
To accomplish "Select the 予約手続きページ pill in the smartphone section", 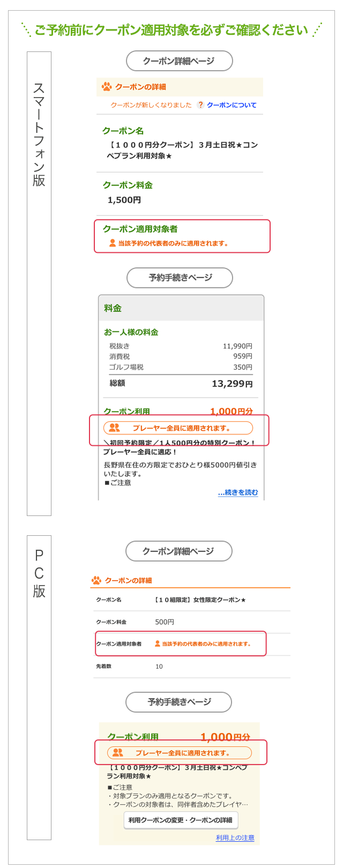I will pyautogui.click(x=180, y=278).
